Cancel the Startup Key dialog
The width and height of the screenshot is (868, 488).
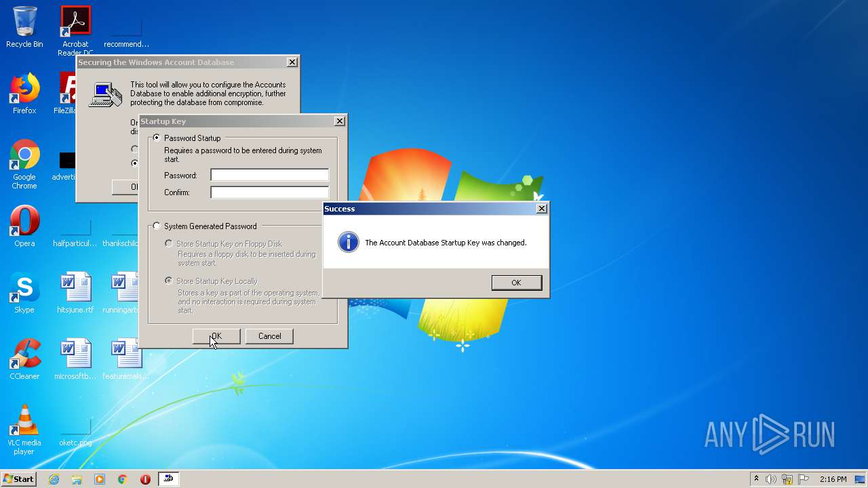[269, 336]
